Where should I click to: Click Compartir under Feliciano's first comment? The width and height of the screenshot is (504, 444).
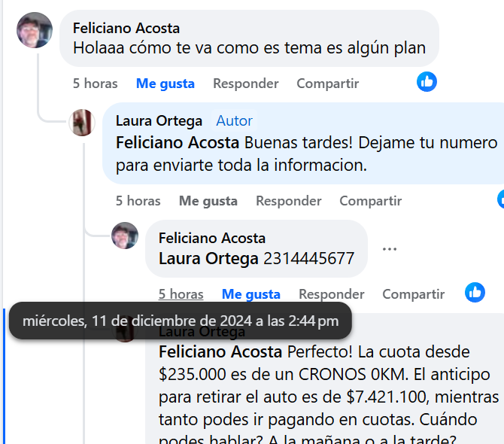tap(327, 84)
